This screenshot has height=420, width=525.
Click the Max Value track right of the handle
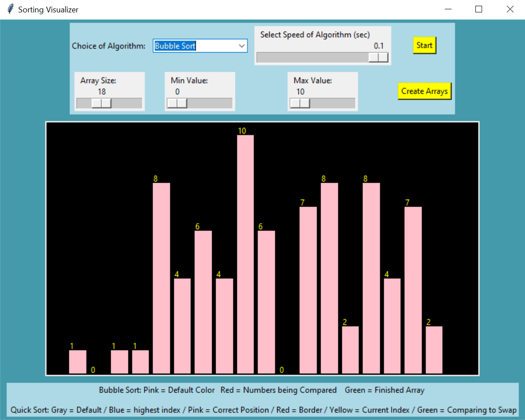point(333,103)
